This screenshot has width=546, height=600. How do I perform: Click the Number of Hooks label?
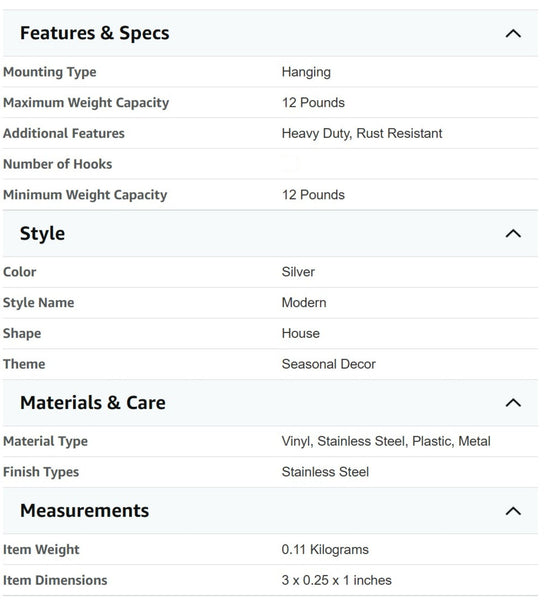57,164
